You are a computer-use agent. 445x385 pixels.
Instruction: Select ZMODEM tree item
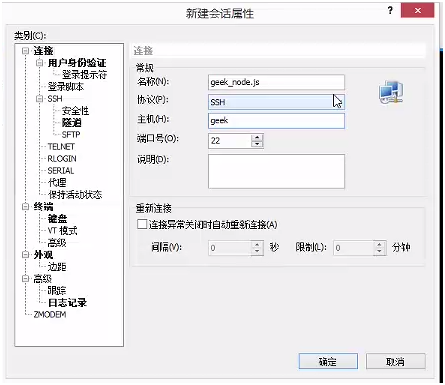(50, 315)
